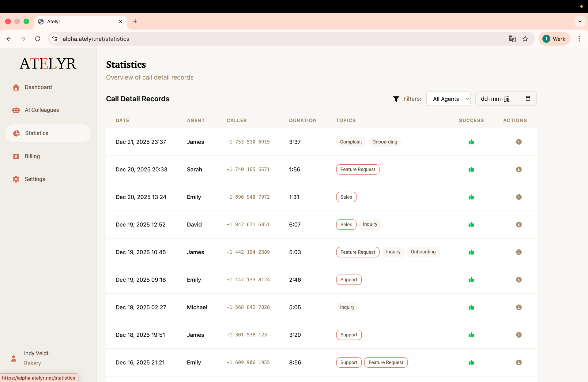Click thumbs-up on James Dec 21 row
Viewport: 588px width, 382px height.
[x=471, y=142]
